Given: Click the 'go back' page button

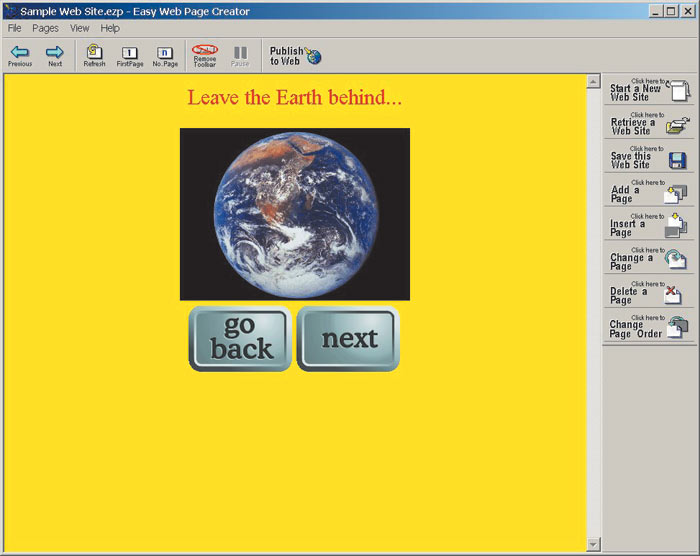Looking at the screenshot, I should (240, 338).
